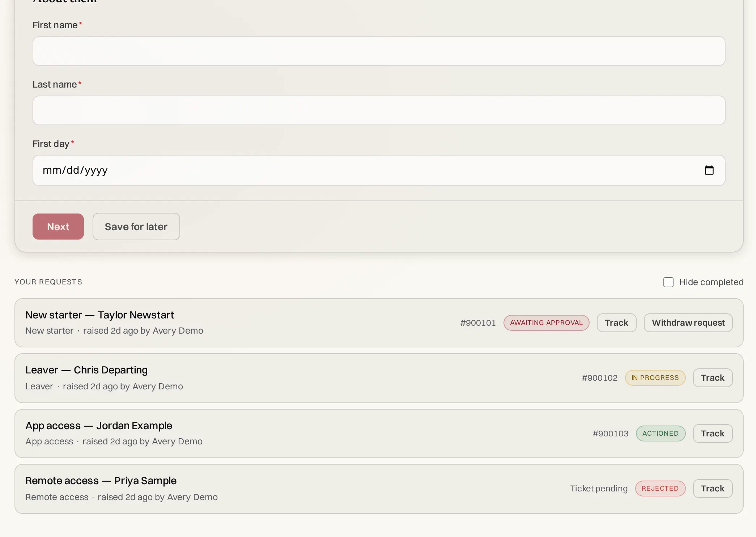
Task: Proceed with the Next button
Action: pos(58,227)
